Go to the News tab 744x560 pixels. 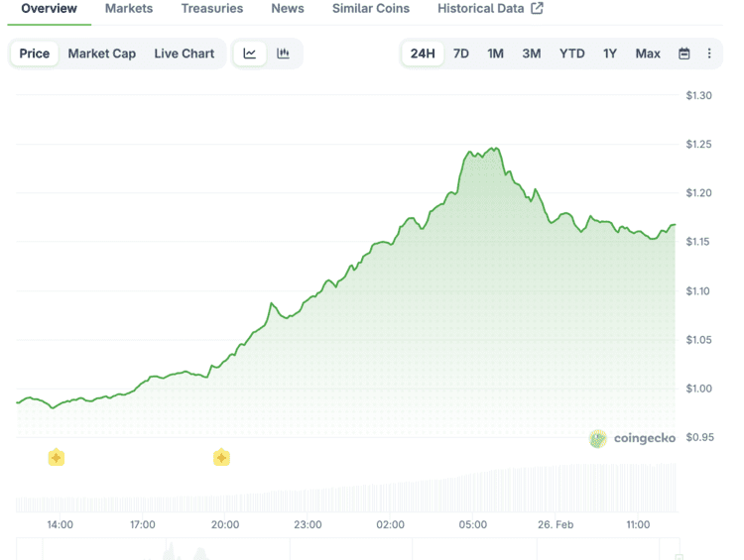tap(288, 9)
